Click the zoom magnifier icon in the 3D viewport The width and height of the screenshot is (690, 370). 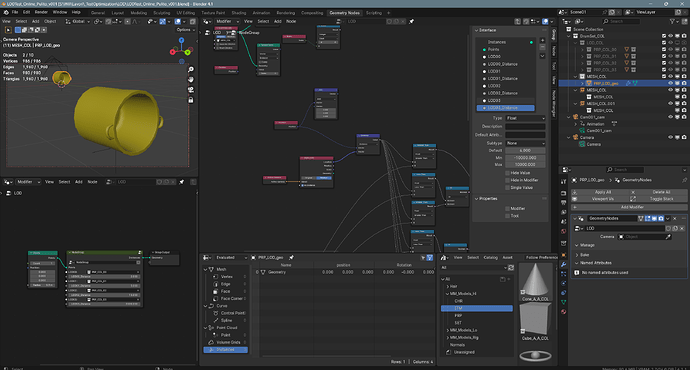[191, 70]
